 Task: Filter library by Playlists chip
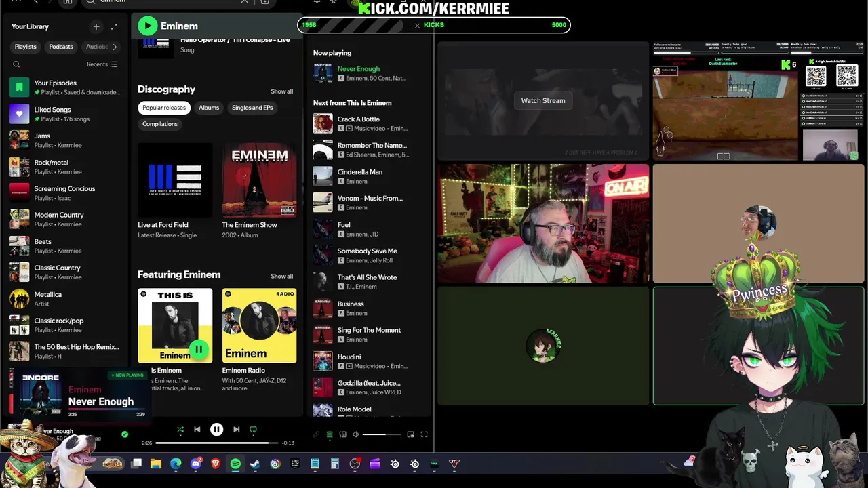click(x=26, y=47)
